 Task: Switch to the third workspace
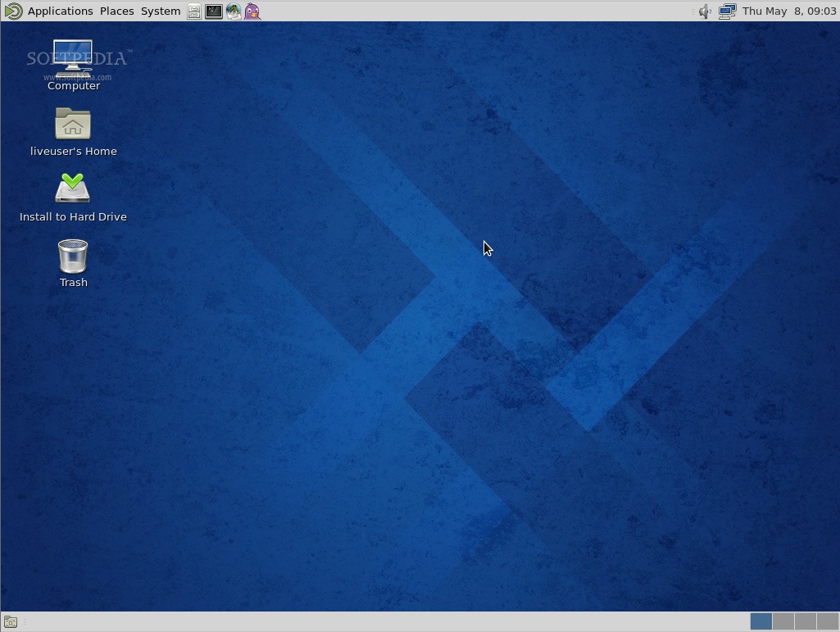tap(806, 622)
